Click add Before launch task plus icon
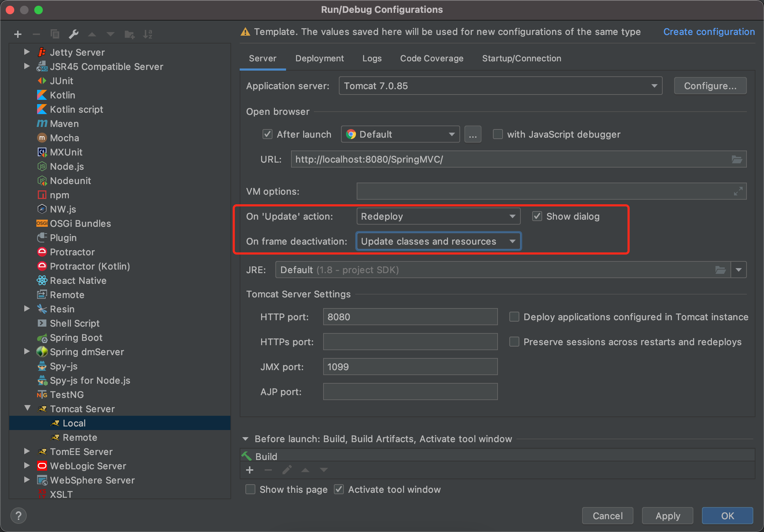Image resolution: width=764 pixels, height=532 pixels. point(250,470)
